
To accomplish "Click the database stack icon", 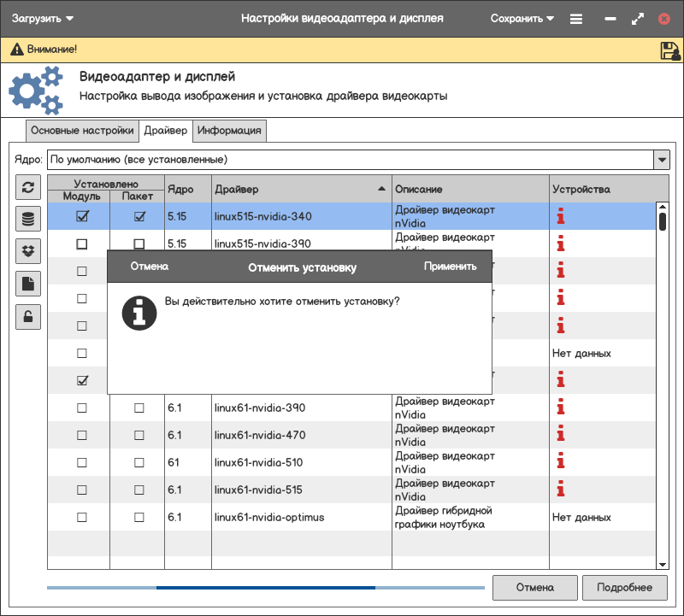I will [x=28, y=220].
